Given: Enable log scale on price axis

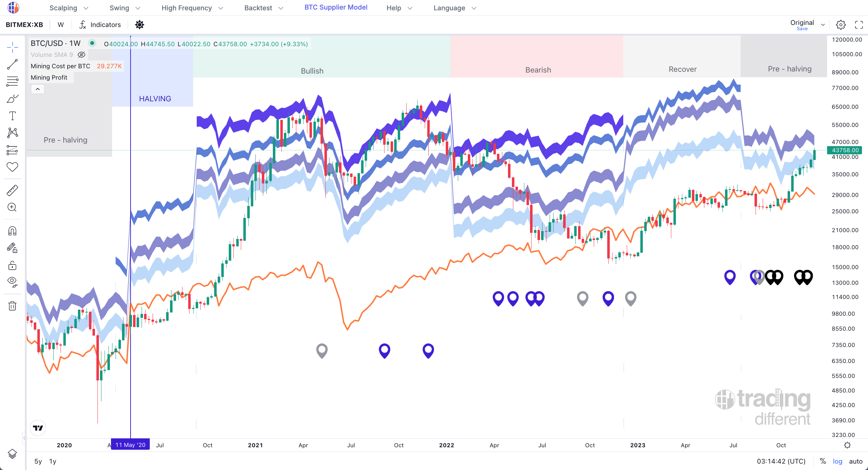Looking at the screenshot, I should click(x=837, y=461).
